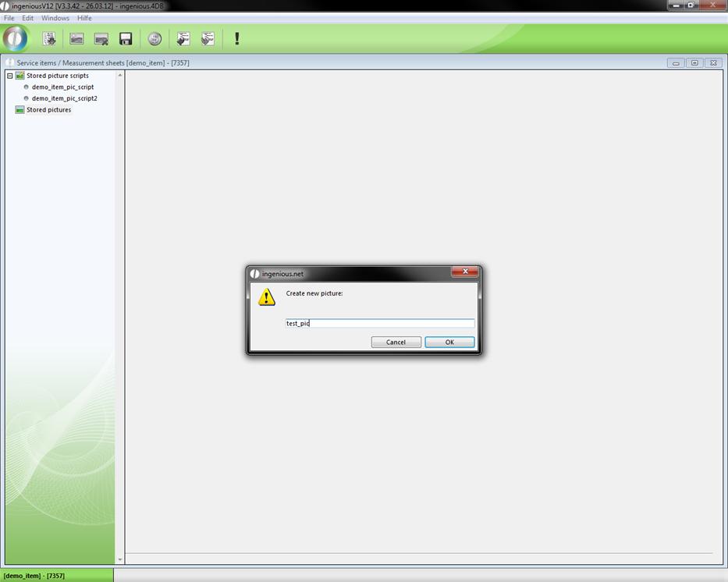Open the Edit menu
728x582 pixels.
pyautogui.click(x=27, y=18)
